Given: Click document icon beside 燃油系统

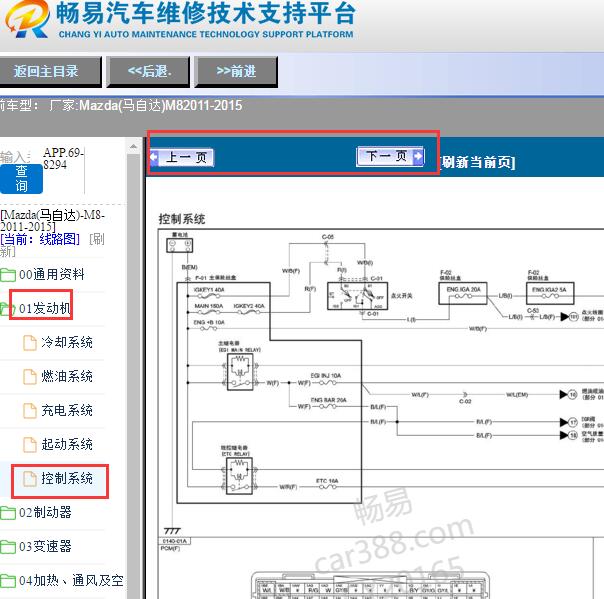Looking at the screenshot, I should click(x=30, y=377).
